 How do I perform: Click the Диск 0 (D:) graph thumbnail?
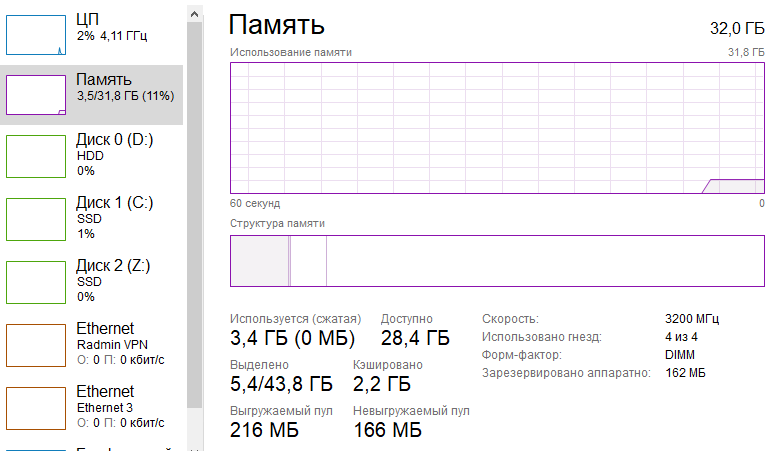[x=35, y=156]
